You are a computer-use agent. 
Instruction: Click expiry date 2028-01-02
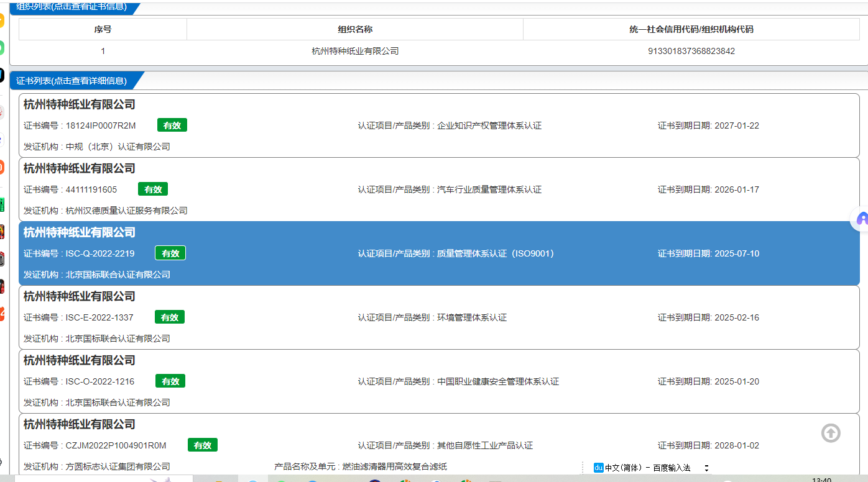pyautogui.click(x=737, y=445)
